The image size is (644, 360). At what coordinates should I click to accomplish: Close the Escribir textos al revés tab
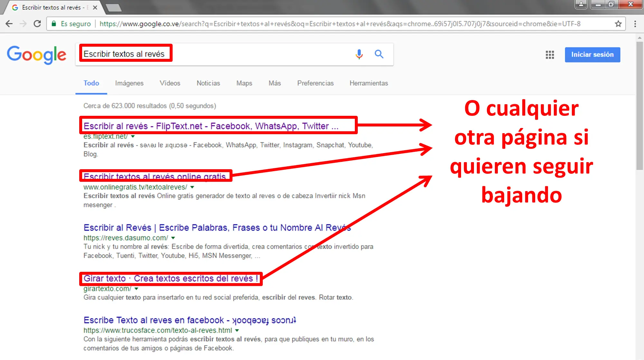[x=95, y=7]
